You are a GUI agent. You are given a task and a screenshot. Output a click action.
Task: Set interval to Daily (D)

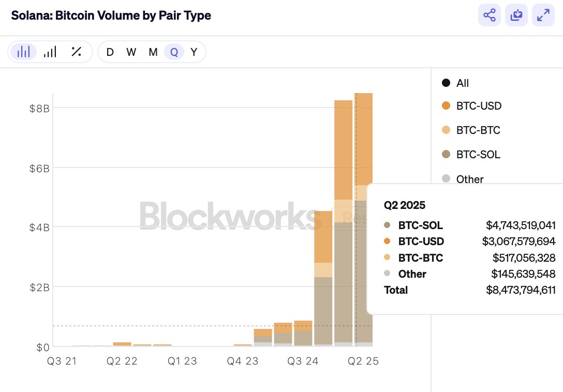pyautogui.click(x=110, y=52)
